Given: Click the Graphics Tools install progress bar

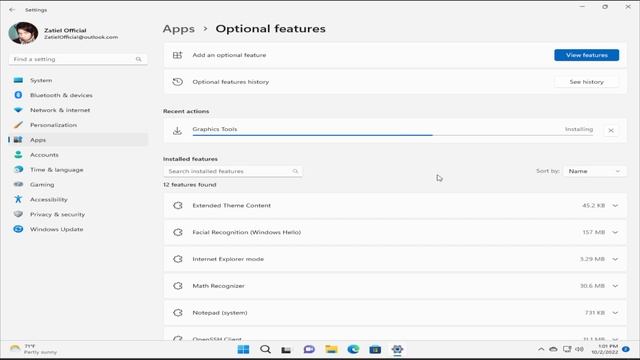Looking at the screenshot, I should [x=393, y=135].
